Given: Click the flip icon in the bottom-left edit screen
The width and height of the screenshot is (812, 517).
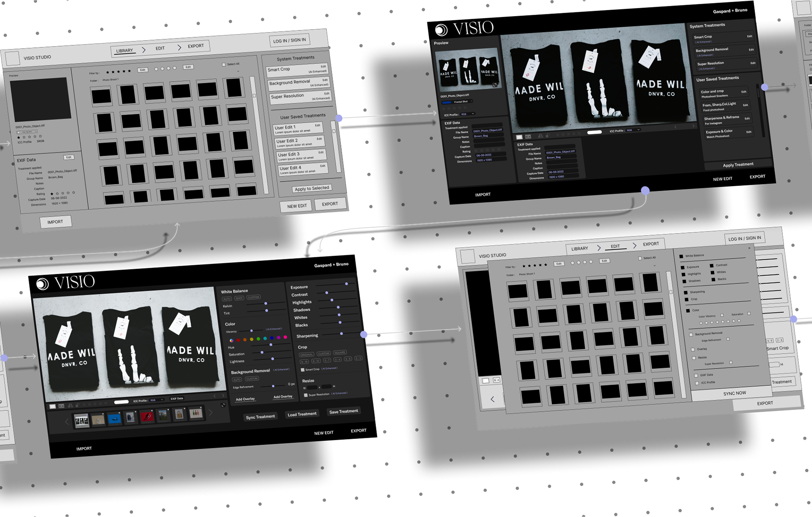Looking at the screenshot, I should tap(71, 405).
